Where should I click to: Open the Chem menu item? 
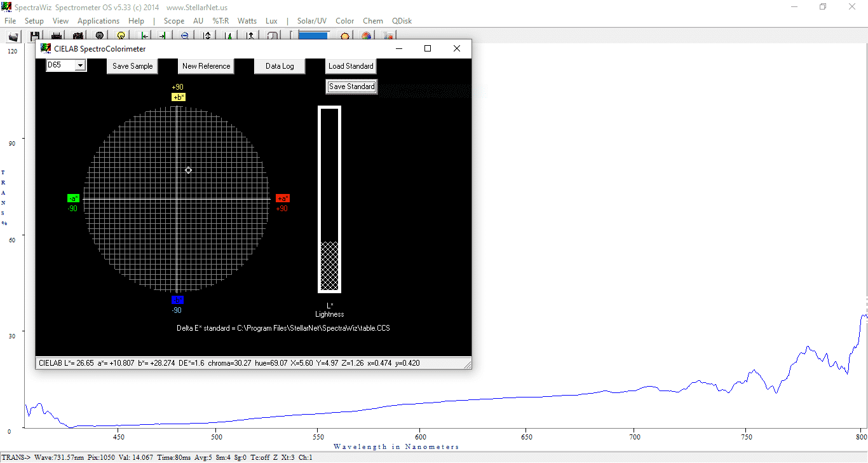(x=373, y=21)
